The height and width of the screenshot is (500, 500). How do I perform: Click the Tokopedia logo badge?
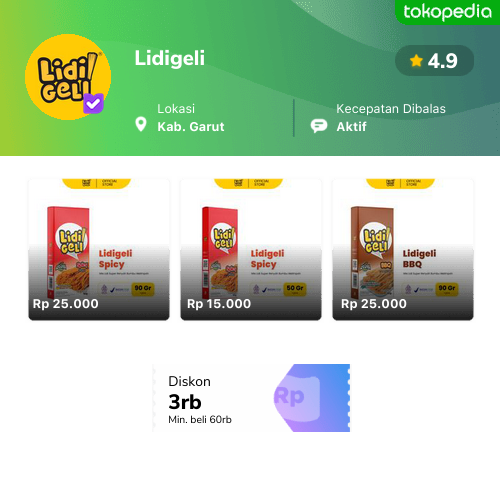coord(448,12)
